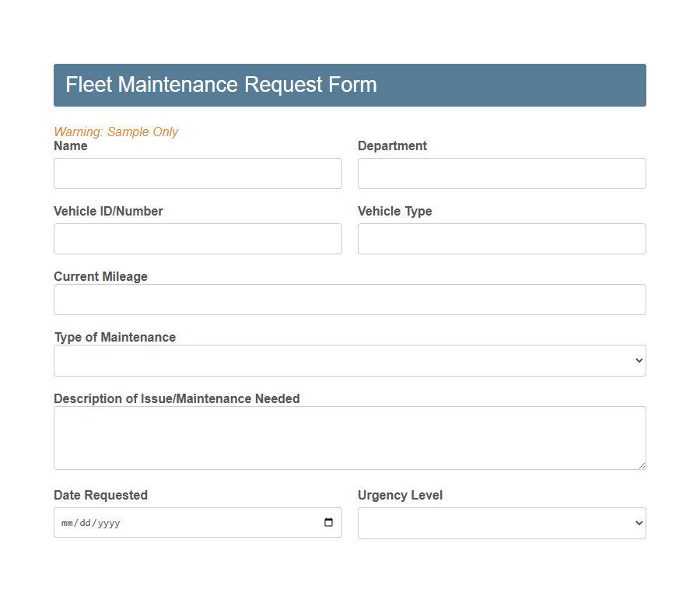This screenshot has height=589, width=700.
Task: Click inside the mm segment of the date field
Action: point(67,523)
